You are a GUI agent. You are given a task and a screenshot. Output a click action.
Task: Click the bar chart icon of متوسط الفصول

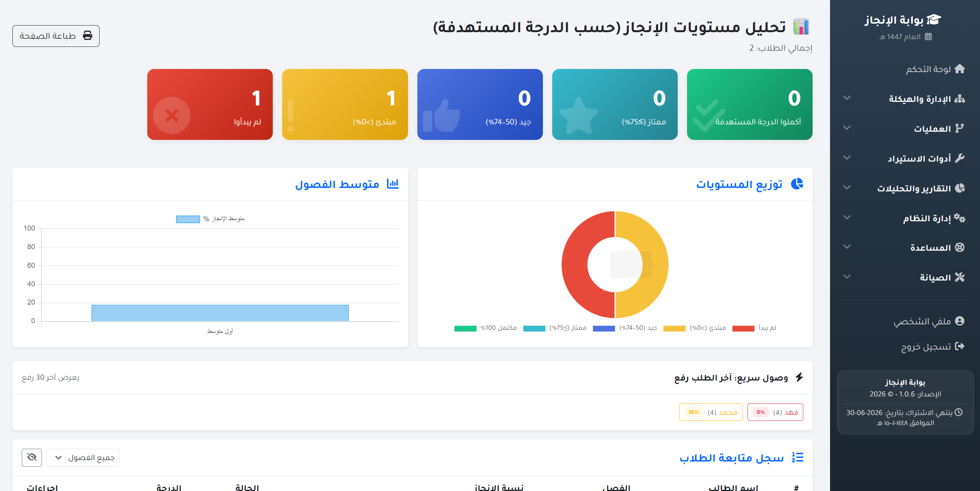[x=393, y=184]
